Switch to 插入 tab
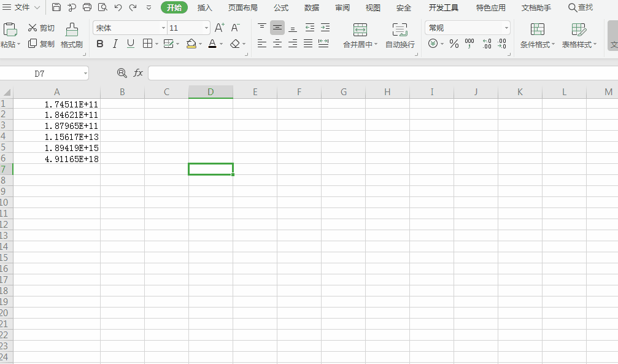Screen dimensions: 618x364 pos(204,7)
